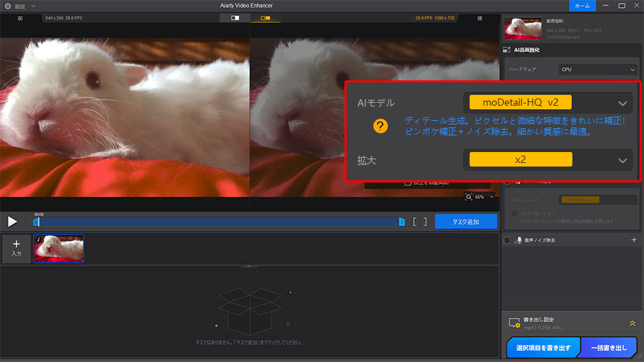Click 一括書き出し batch export button
Image resolution: width=644 pixels, height=362 pixels.
609,348
